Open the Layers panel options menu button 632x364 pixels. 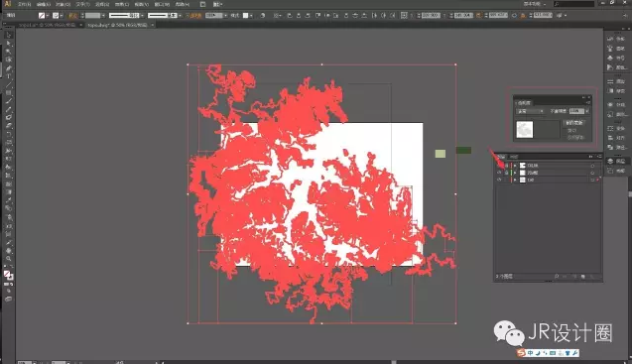pos(599,157)
